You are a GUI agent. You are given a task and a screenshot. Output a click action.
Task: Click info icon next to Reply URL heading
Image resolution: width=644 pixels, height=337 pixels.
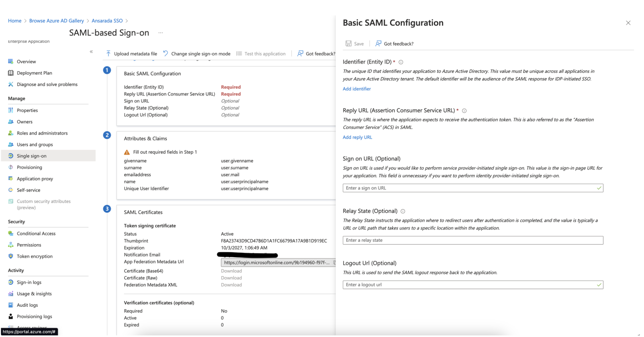464,111
